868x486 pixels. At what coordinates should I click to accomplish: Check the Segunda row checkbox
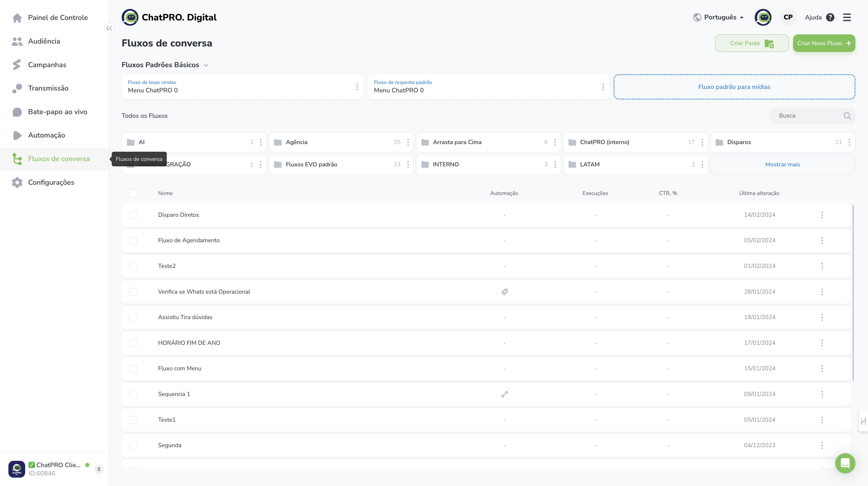pos(133,446)
